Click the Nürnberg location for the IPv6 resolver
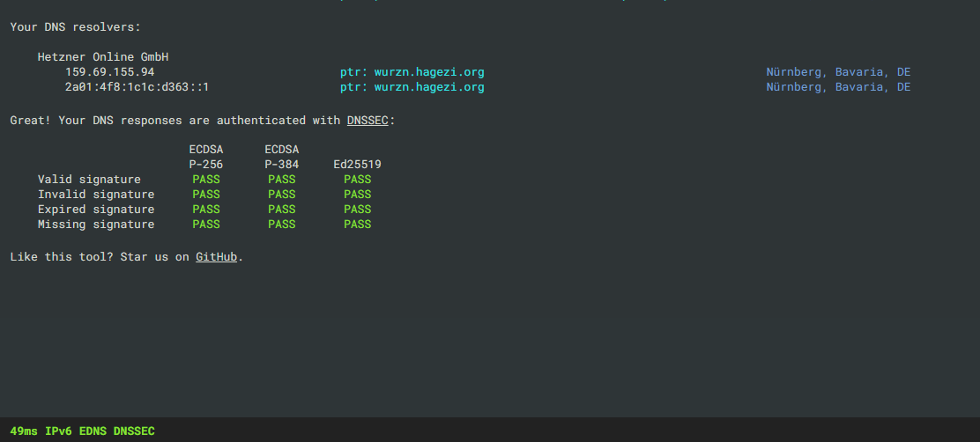 click(x=838, y=87)
